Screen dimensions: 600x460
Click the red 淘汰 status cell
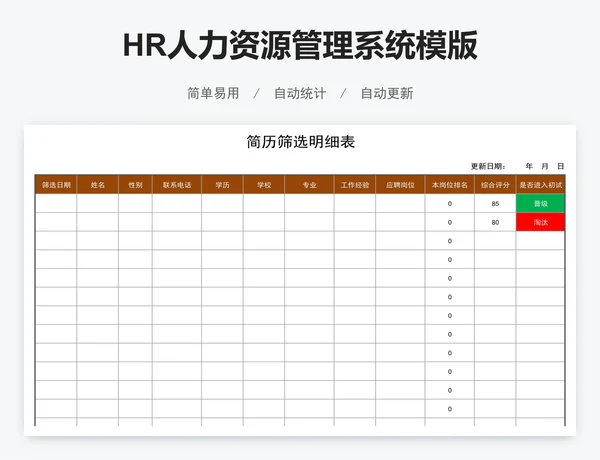[540, 222]
